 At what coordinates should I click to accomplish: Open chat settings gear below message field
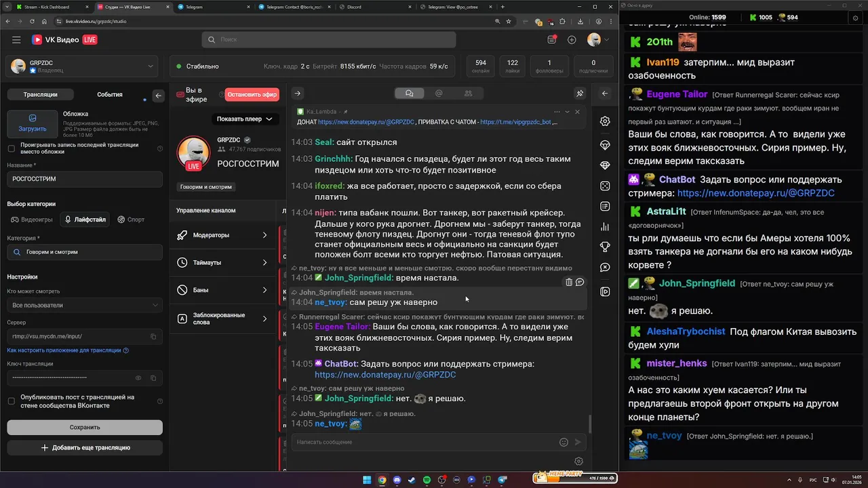pyautogui.click(x=578, y=462)
